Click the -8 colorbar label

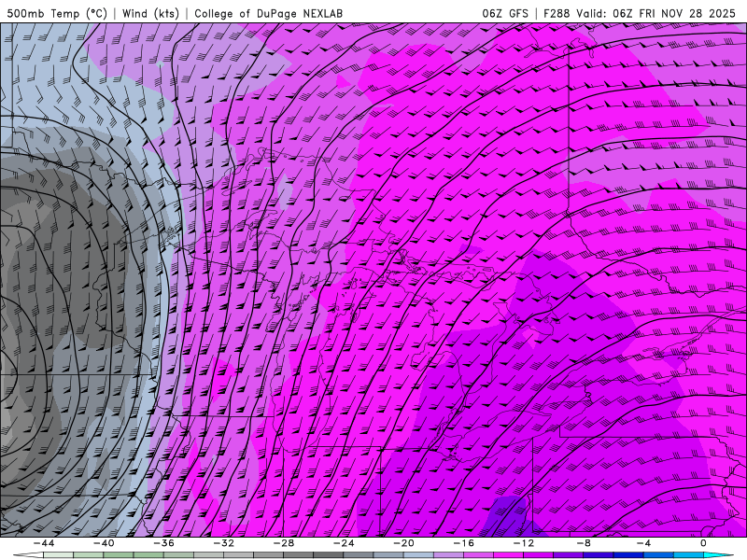pyautogui.click(x=585, y=543)
